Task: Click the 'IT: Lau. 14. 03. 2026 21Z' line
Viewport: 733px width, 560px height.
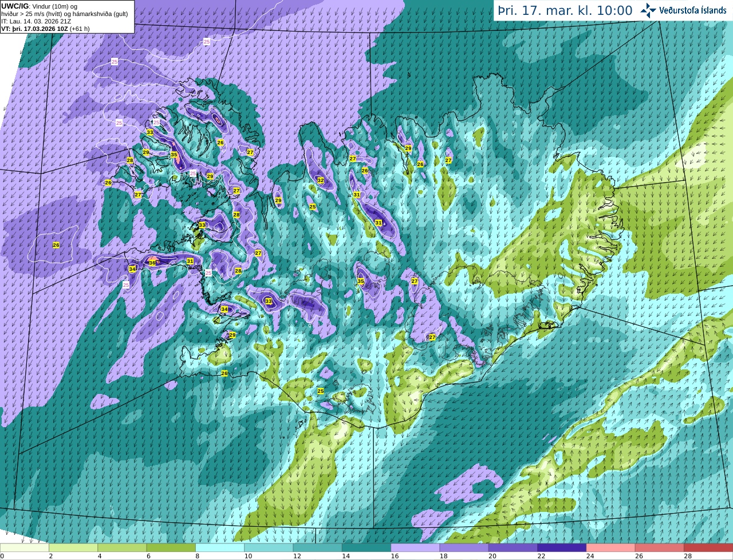Action: pos(36,21)
